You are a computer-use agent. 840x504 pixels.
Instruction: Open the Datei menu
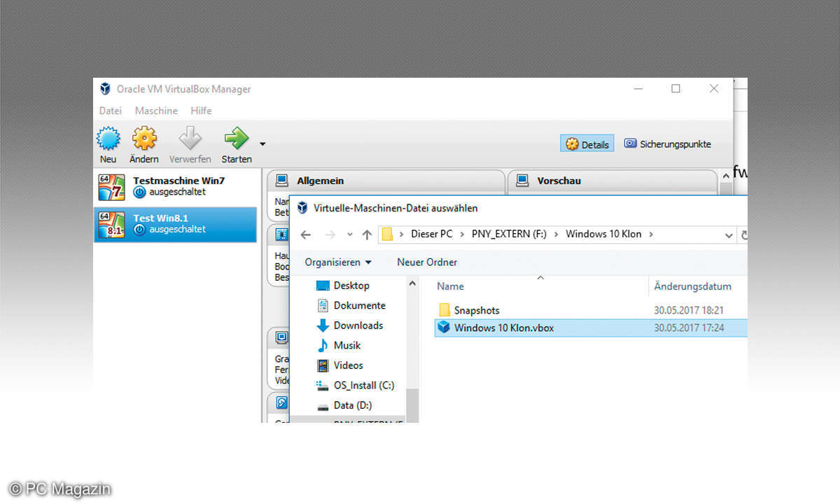pos(111,111)
